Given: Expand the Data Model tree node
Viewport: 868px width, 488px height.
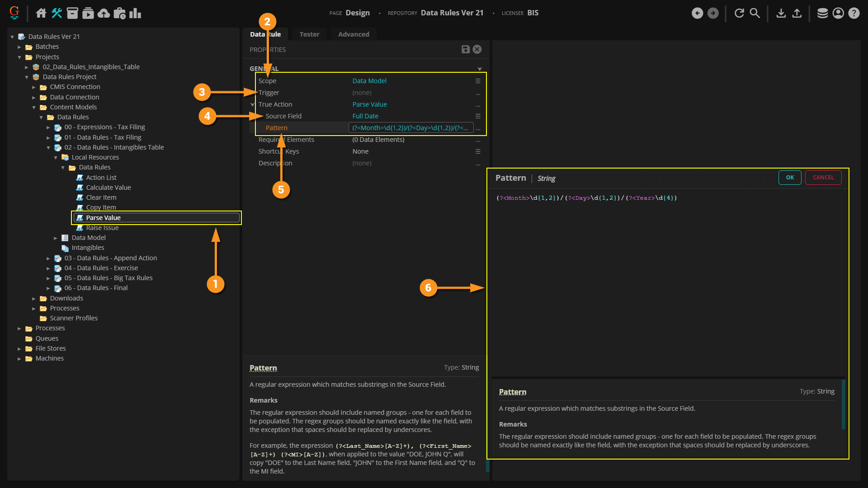Looking at the screenshot, I should pos(56,238).
